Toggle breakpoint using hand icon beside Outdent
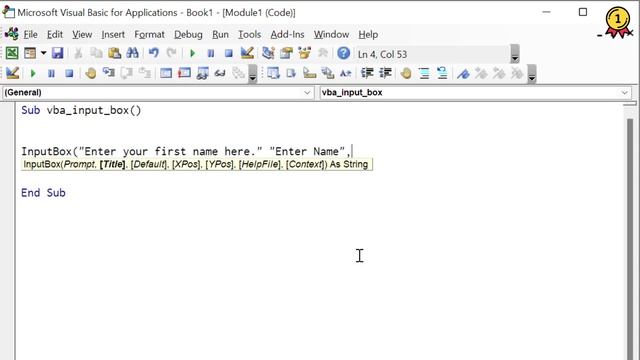This screenshot has width=640, height=360. point(406,73)
